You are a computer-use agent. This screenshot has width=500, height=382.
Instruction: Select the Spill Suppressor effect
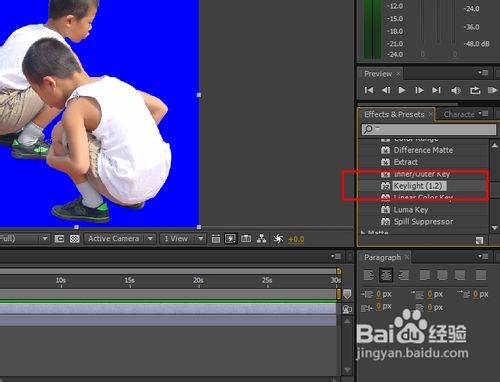click(423, 222)
